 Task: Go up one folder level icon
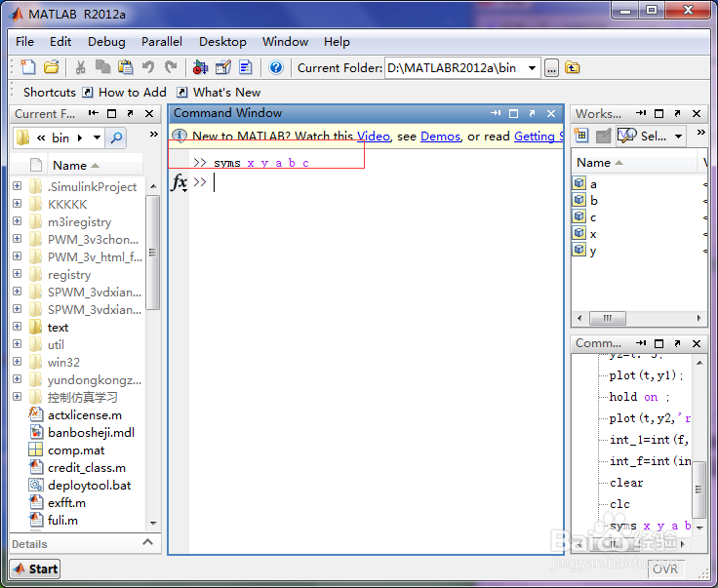tap(572, 67)
